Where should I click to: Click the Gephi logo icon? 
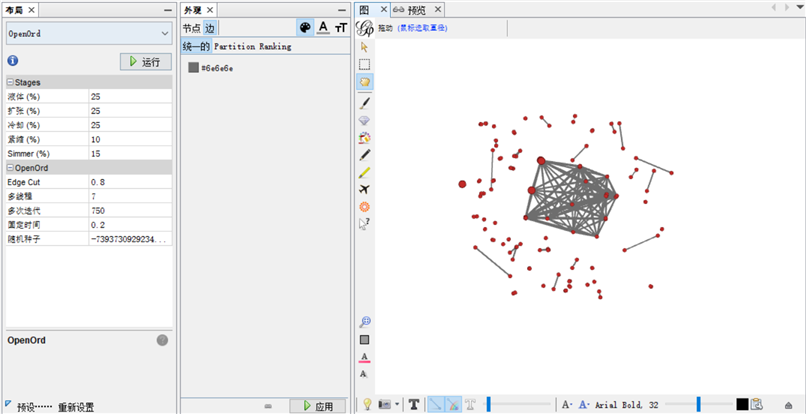click(364, 28)
